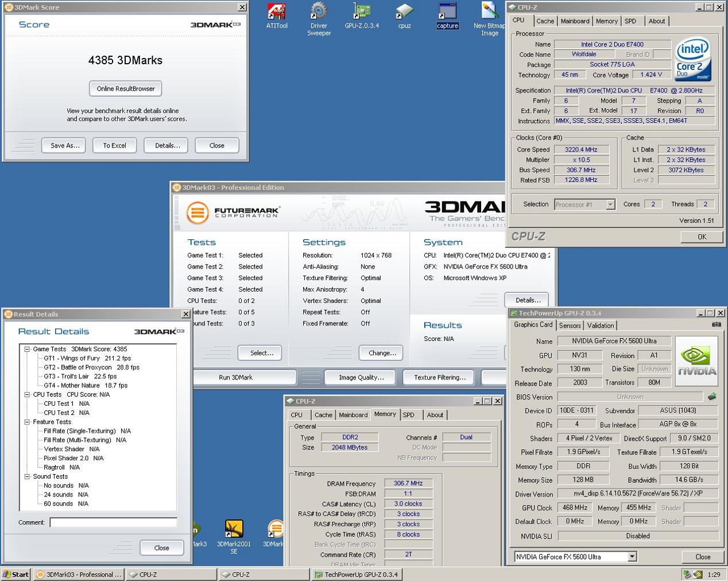Click the 3DMark03 Professional Edition window icon
The width and height of the screenshot is (728, 582).
coord(177,187)
